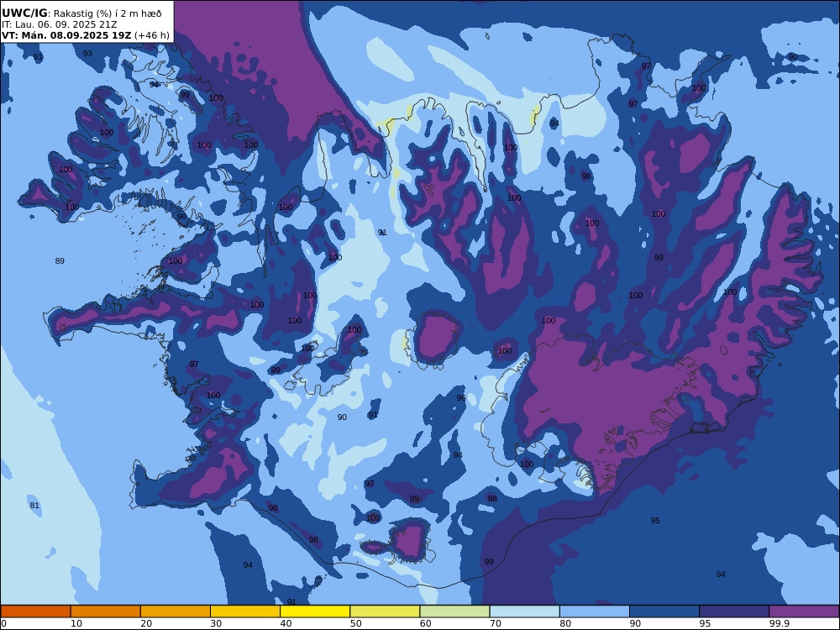This screenshot has height=630, width=840.
Task: Pick the navy 95–99.9 legend swatch
Action: click(734, 612)
